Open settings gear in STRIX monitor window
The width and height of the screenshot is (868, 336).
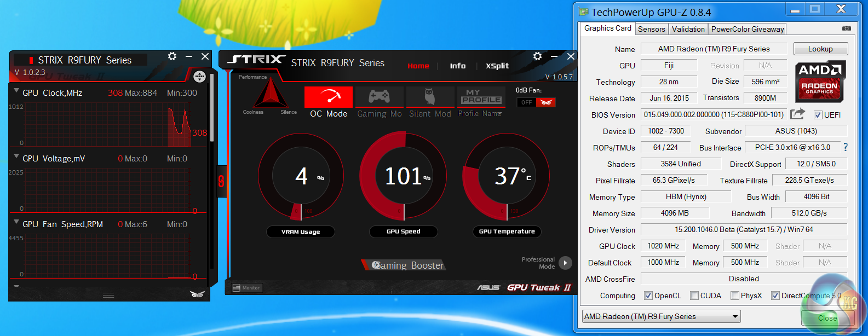pyautogui.click(x=172, y=56)
